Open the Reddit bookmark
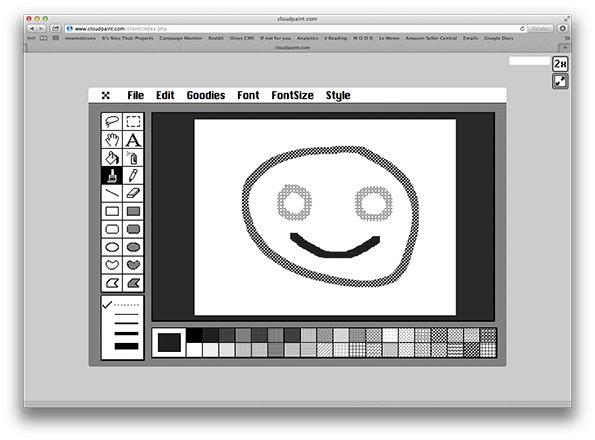 [x=216, y=38]
